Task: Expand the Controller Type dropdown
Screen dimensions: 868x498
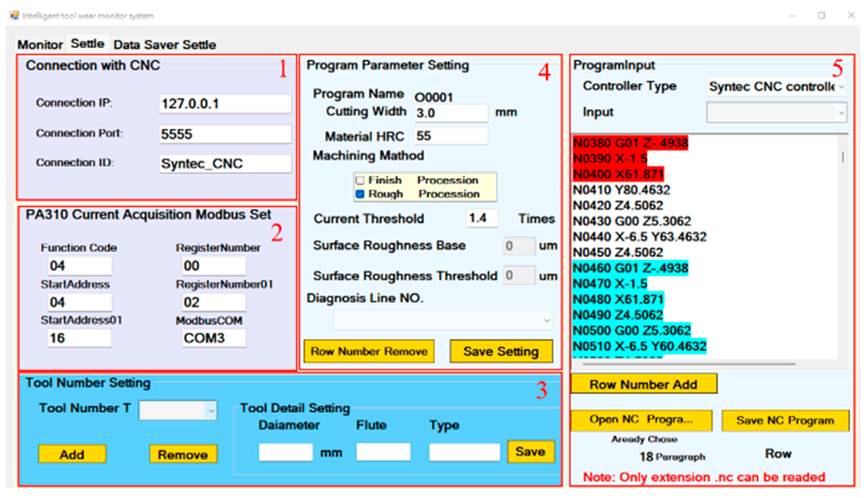Action: point(841,87)
